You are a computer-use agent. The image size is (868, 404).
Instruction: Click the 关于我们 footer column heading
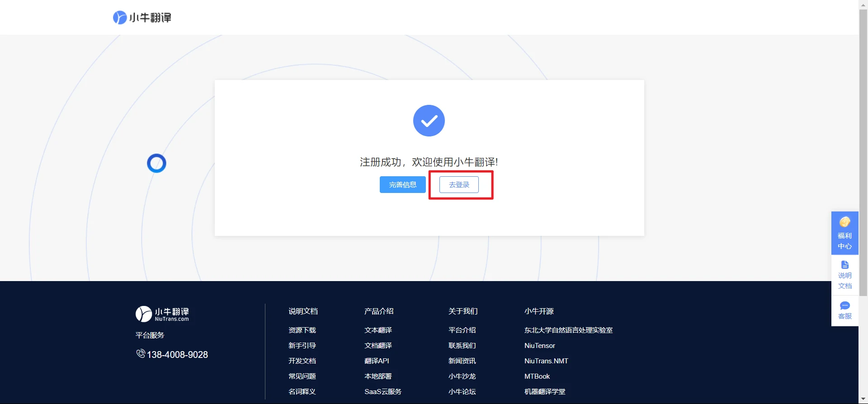(463, 311)
